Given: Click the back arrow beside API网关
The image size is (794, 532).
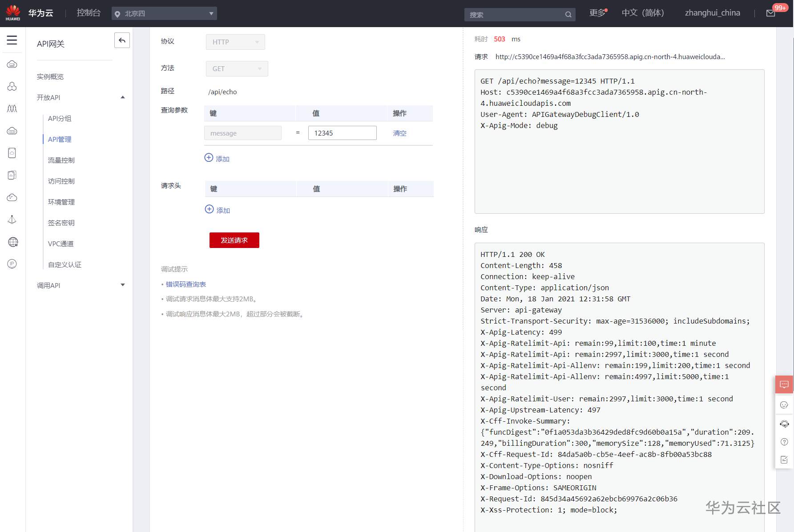Looking at the screenshot, I should (x=122, y=40).
